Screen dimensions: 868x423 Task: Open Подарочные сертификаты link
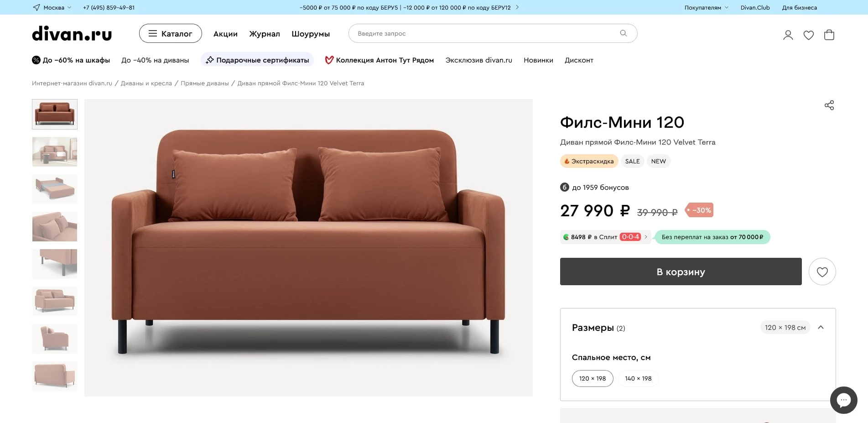[x=257, y=60]
